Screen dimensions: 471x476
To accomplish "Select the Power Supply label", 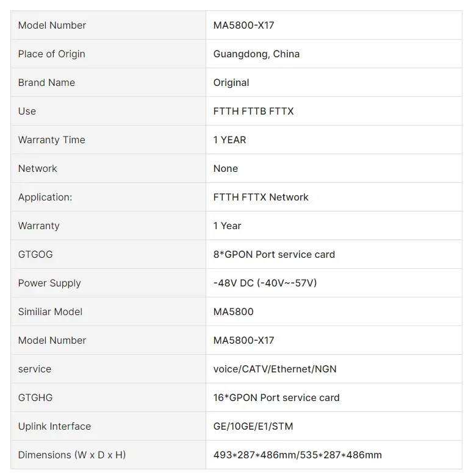I will [x=49, y=283].
